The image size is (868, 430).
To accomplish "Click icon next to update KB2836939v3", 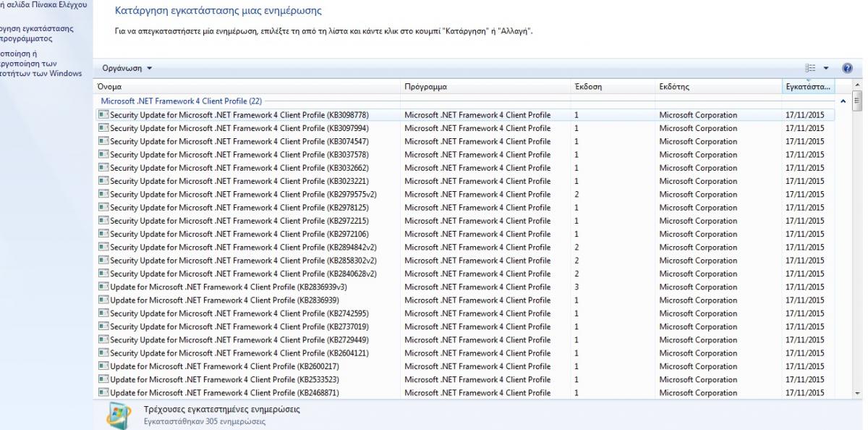I will point(103,287).
